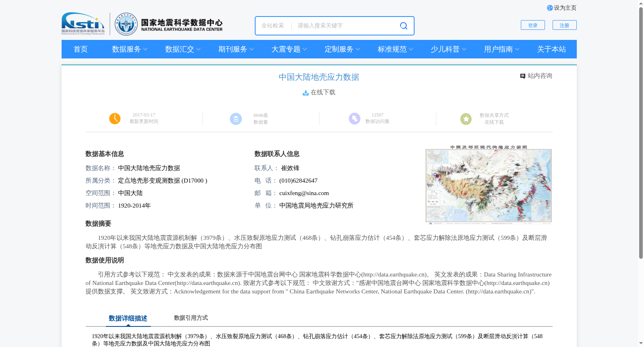This screenshot has width=644, height=347.
Task: Select the purple data visits icon
Action: [x=355, y=118]
